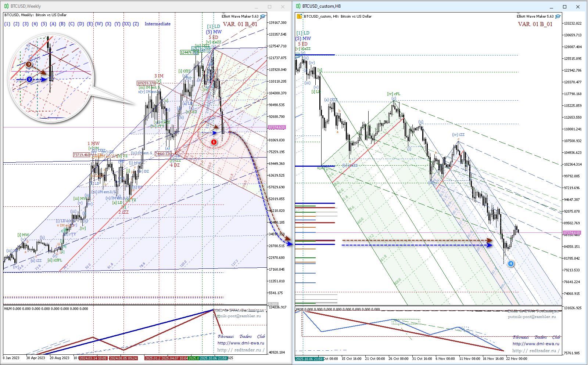Viewport: 588px width, 365px height.
Task: Click the Intermediate wave degree label
Action: 157,24
